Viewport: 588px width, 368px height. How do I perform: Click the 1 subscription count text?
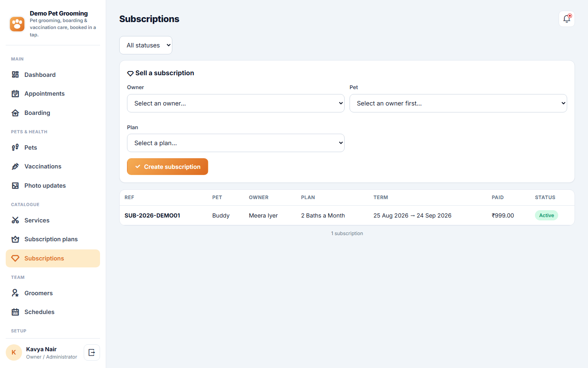[347, 233]
